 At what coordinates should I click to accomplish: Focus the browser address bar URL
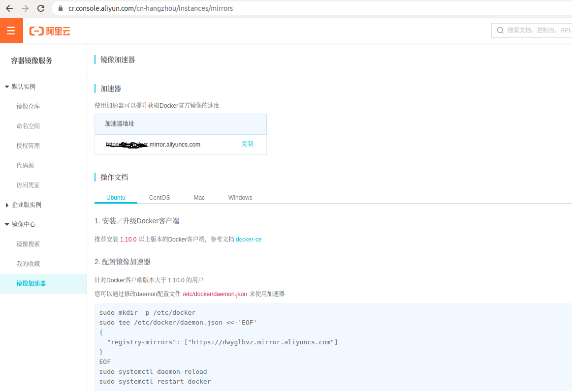click(151, 8)
